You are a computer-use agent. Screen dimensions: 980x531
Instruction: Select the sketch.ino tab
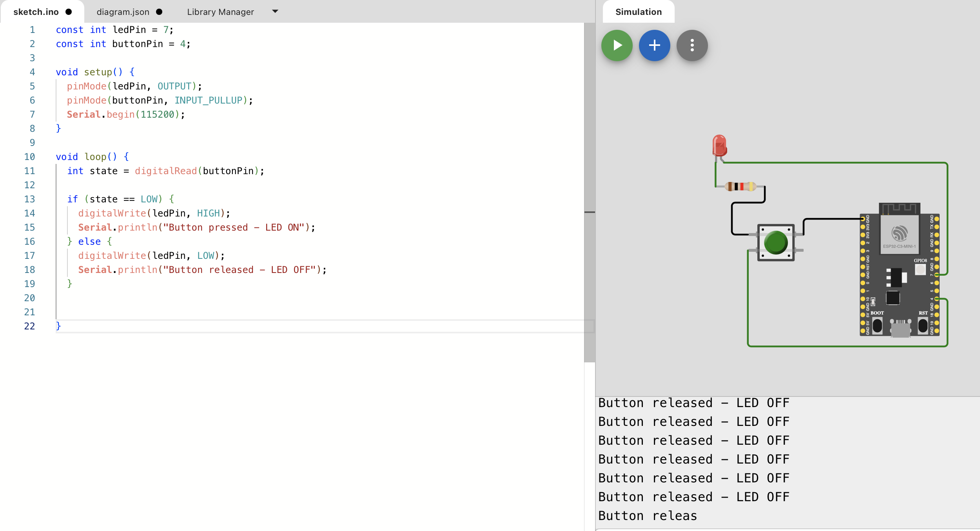click(36, 12)
